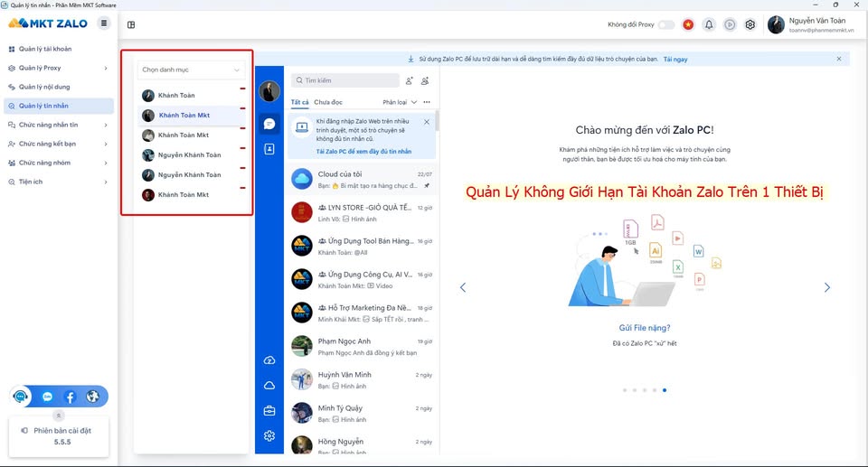Click the create group icon beside search
Viewport: 868px width, 467px height.
point(425,80)
